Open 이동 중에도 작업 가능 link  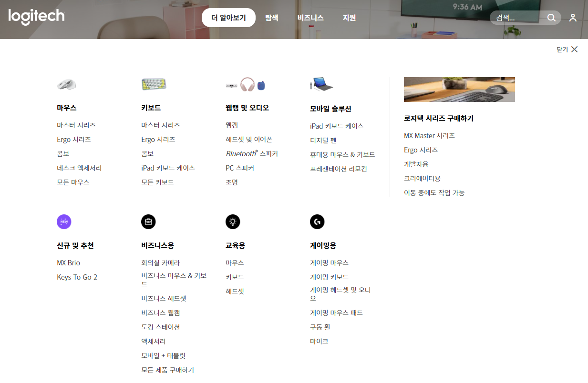(434, 192)
